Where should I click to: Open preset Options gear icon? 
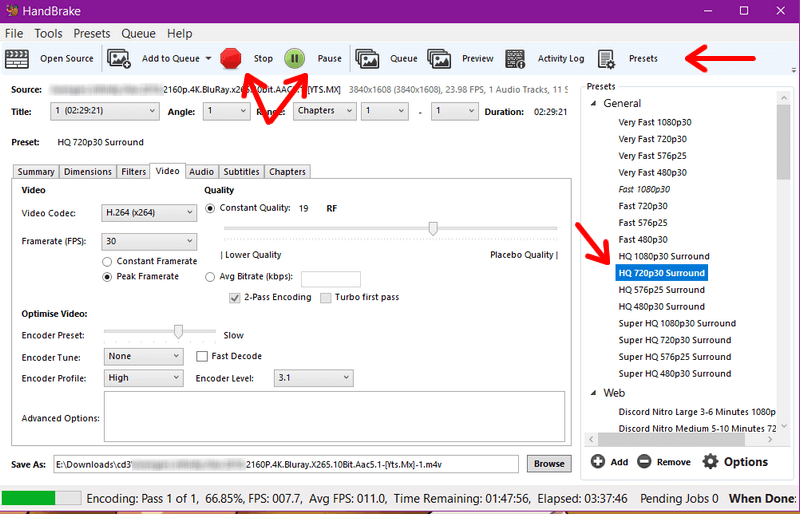tap(710, 462)
